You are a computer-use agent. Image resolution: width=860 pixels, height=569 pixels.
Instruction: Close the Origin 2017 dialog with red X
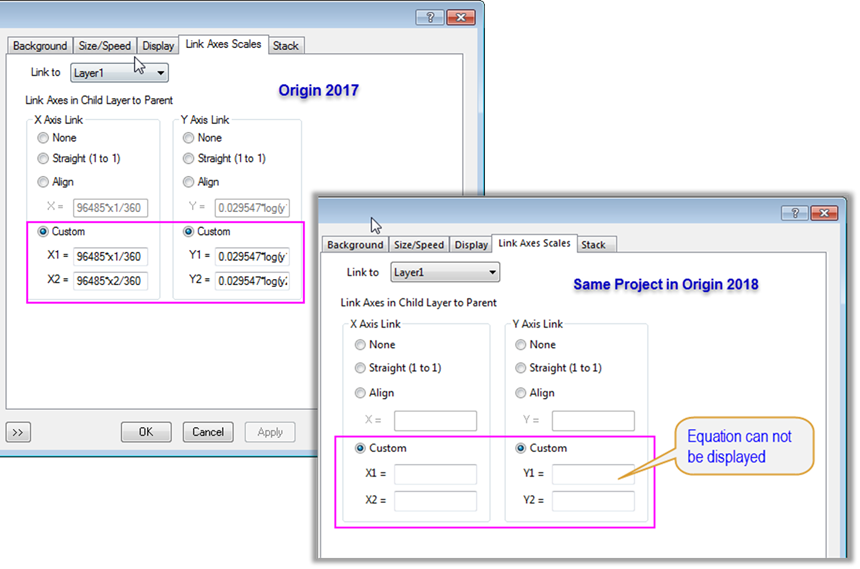pyautogui.click(x=461, y=18)
